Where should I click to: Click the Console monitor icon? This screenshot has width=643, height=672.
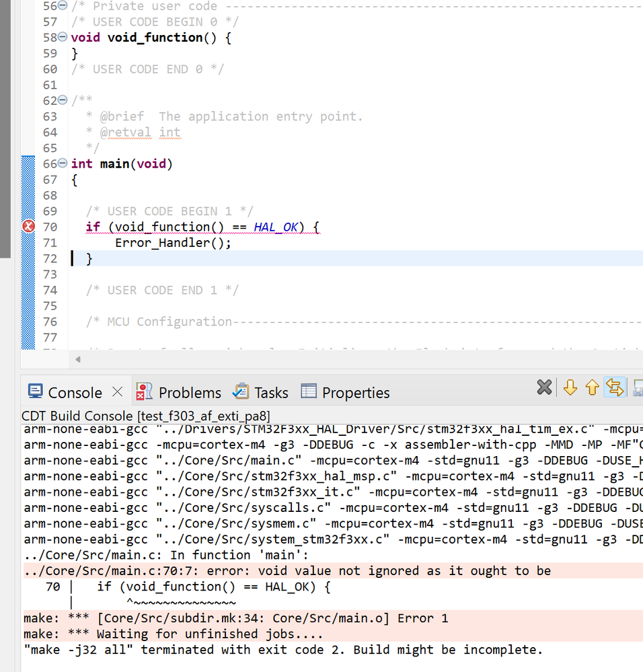tap(35, 391)
